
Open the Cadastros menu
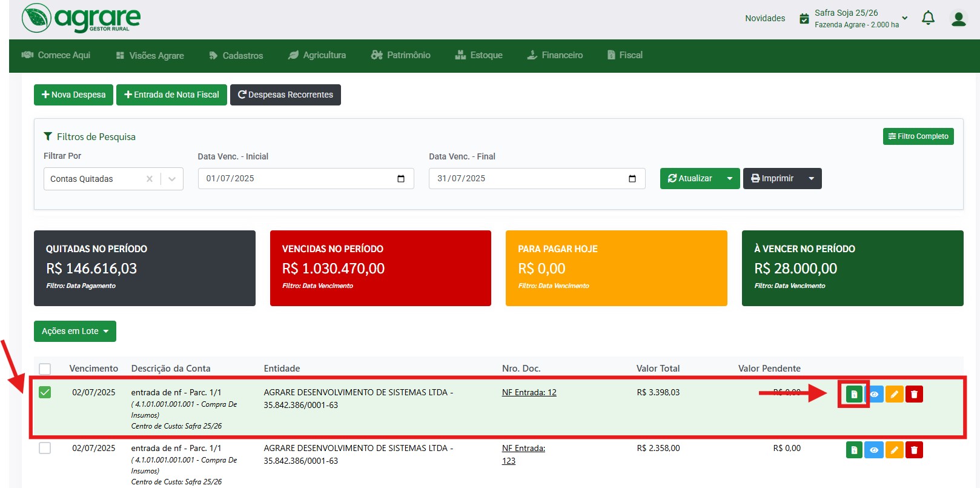click(x=236, y=55)
